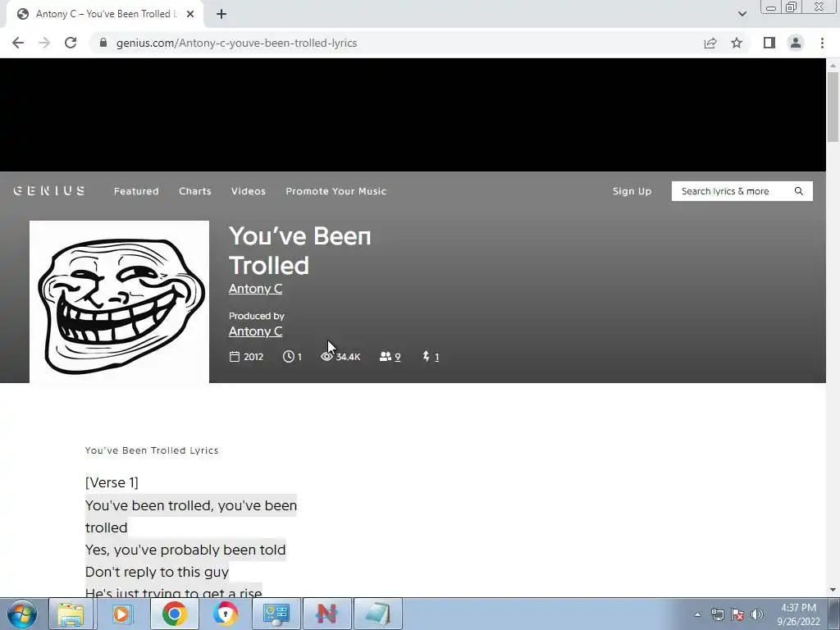The image size is (840, 630).
Task: Go to Genius home via logo
Action: click(49, 190)
